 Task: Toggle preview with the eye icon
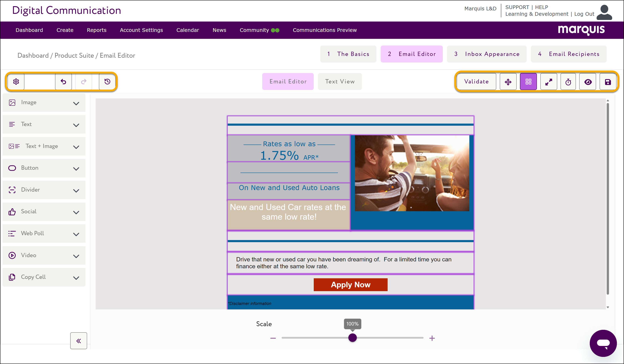click(588, 82)
